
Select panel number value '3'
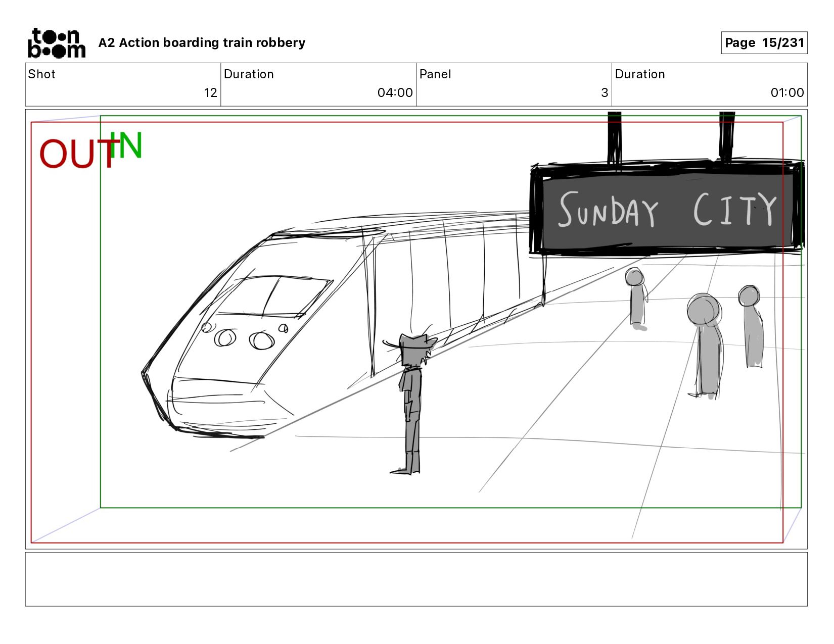coord(605,93)
